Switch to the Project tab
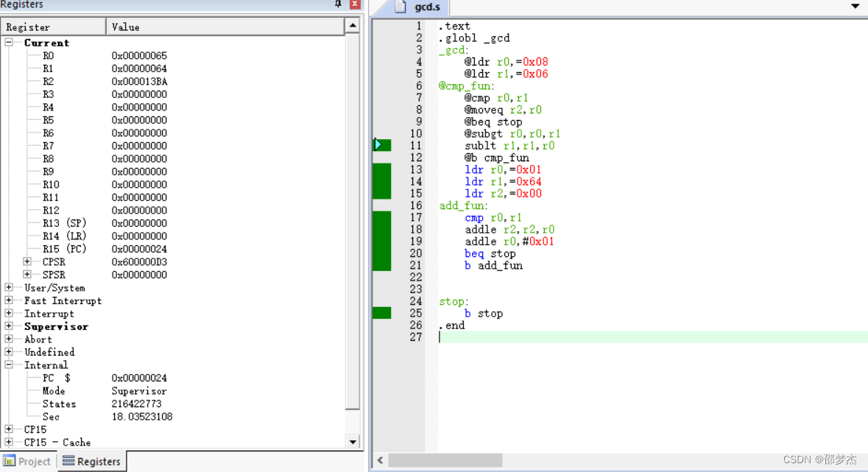 point(28,461)
